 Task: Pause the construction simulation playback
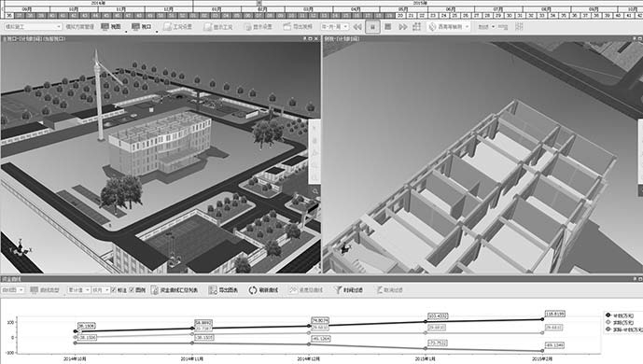(x=372, y=27)
